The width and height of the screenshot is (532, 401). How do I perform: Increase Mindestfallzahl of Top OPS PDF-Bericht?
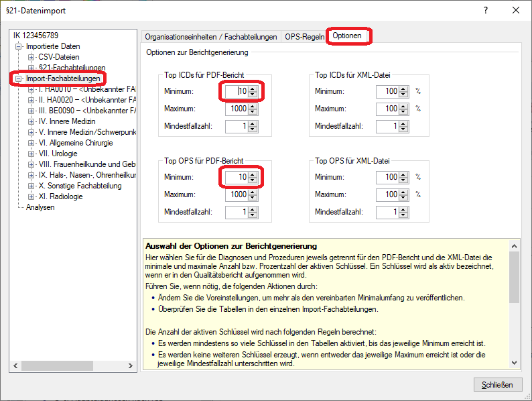click(x=253, y=209)
